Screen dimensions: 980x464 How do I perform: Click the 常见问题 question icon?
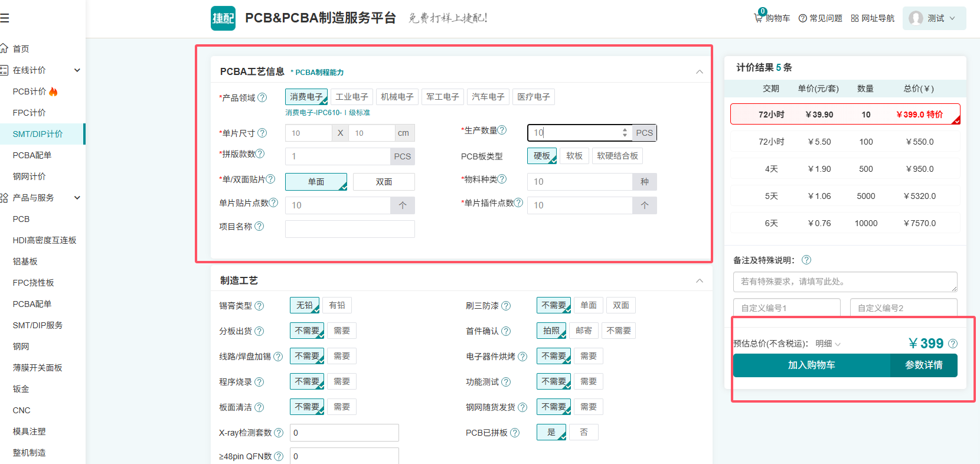pos(802,18)
